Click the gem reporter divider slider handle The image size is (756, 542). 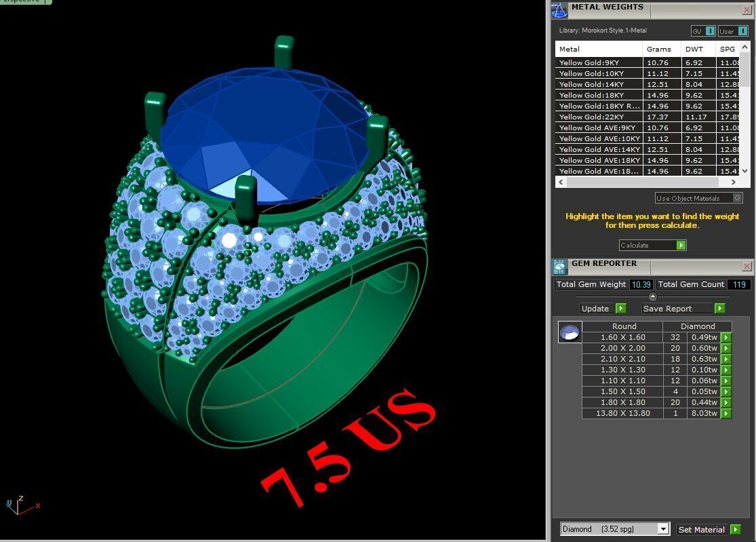click(653, 296)
